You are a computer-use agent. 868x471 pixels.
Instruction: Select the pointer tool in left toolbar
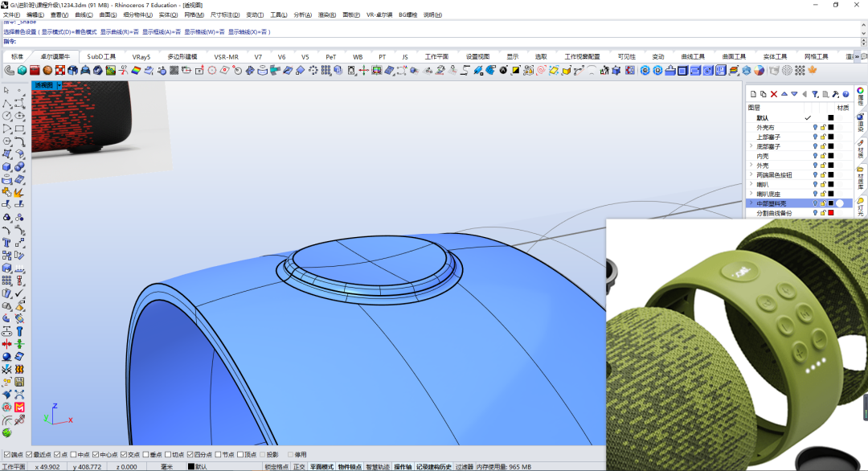pyautogui.click(x=6, y=90)
